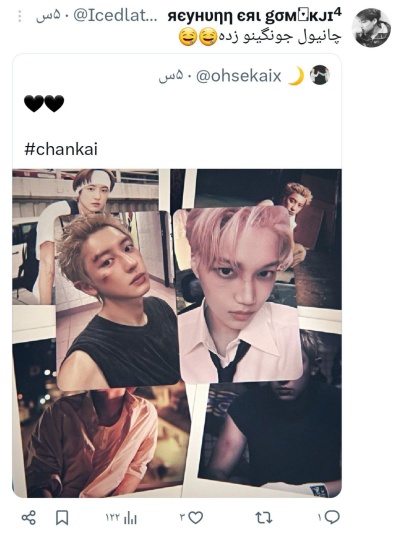The width and height of the screenshot is (400, 537).
Task: Bookmark this tweet with the bookmark icon
Action: coord(62,518)
